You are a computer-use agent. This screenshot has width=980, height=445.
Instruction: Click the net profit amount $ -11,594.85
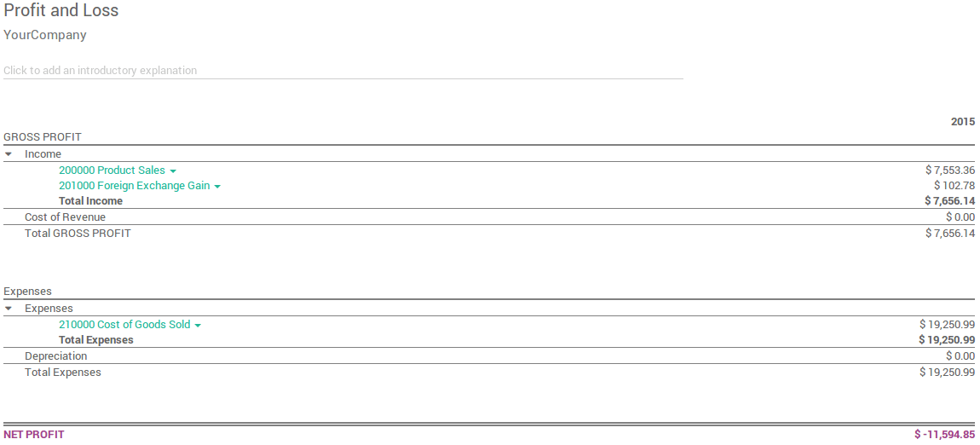tap(944, 435)
